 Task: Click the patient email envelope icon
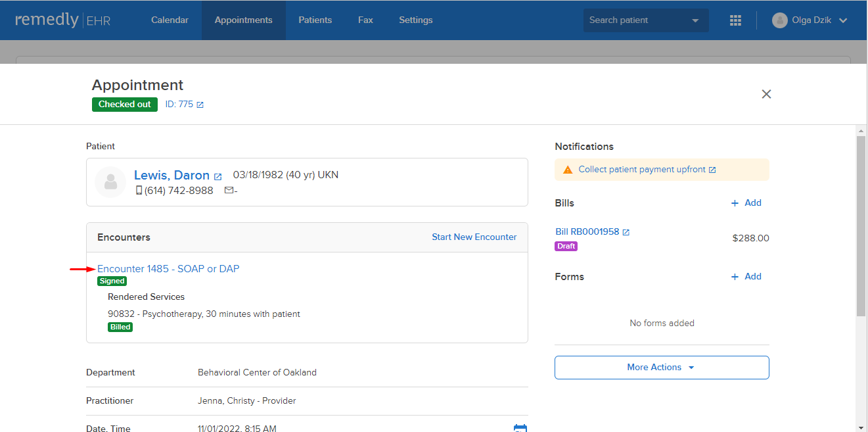(229, 190)
